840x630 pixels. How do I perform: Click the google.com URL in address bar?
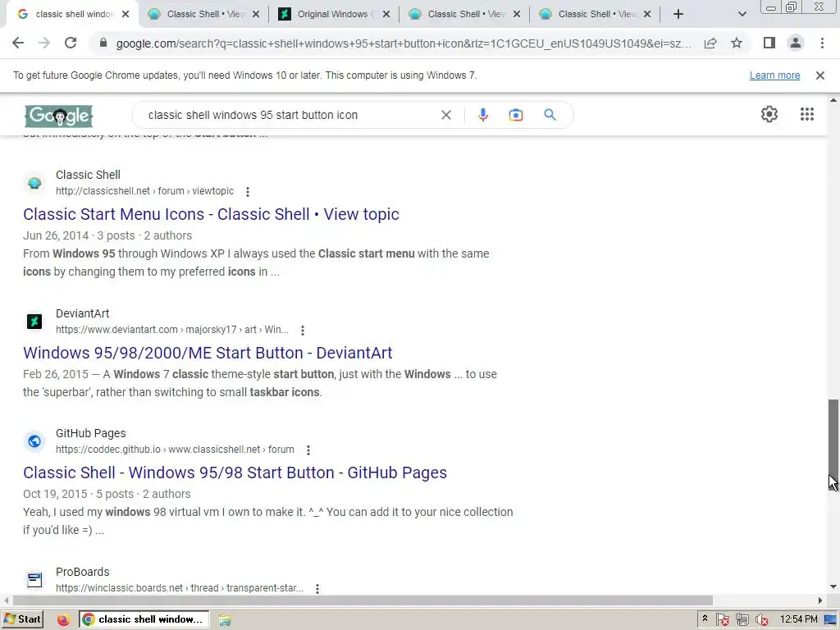(x=404, y=43)
